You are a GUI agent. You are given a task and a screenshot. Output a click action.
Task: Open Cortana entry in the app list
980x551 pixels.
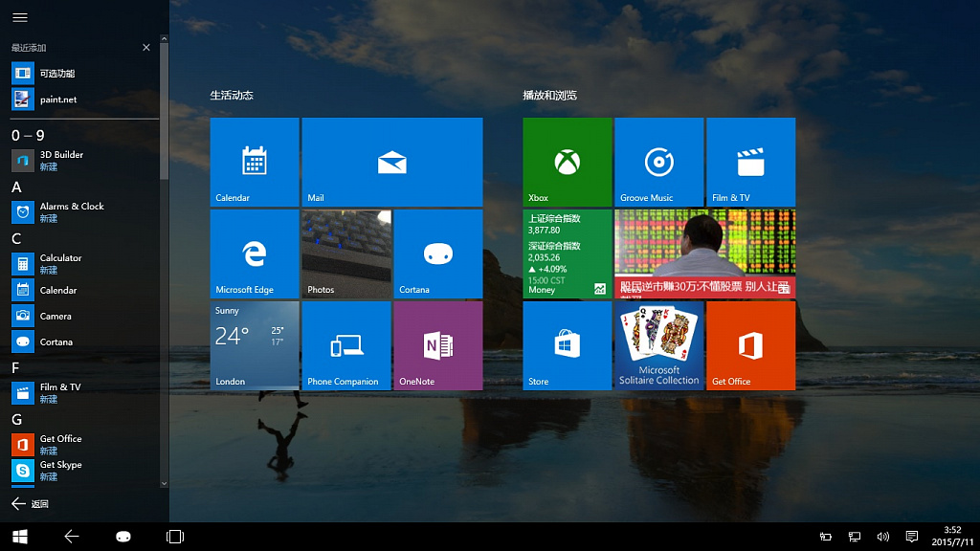coord(84,342)
